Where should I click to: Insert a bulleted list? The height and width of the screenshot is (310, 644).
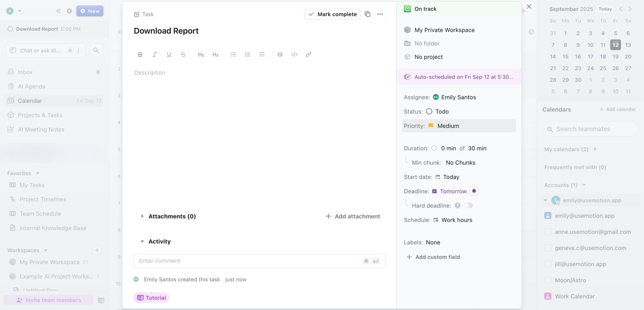[233, 54]
